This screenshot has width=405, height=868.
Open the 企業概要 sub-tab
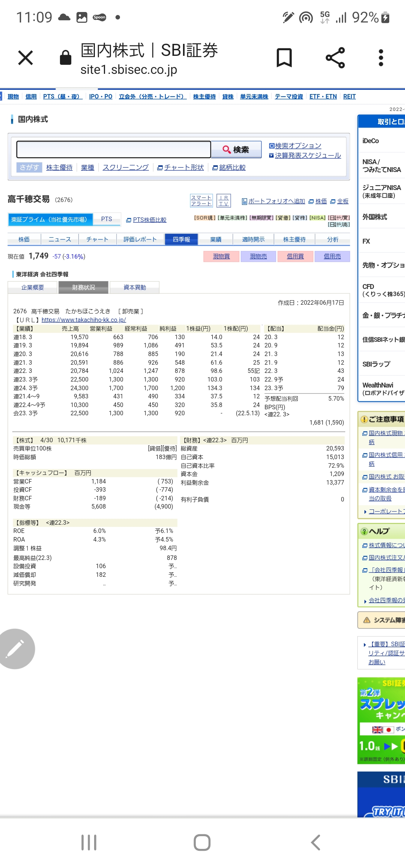33,287
